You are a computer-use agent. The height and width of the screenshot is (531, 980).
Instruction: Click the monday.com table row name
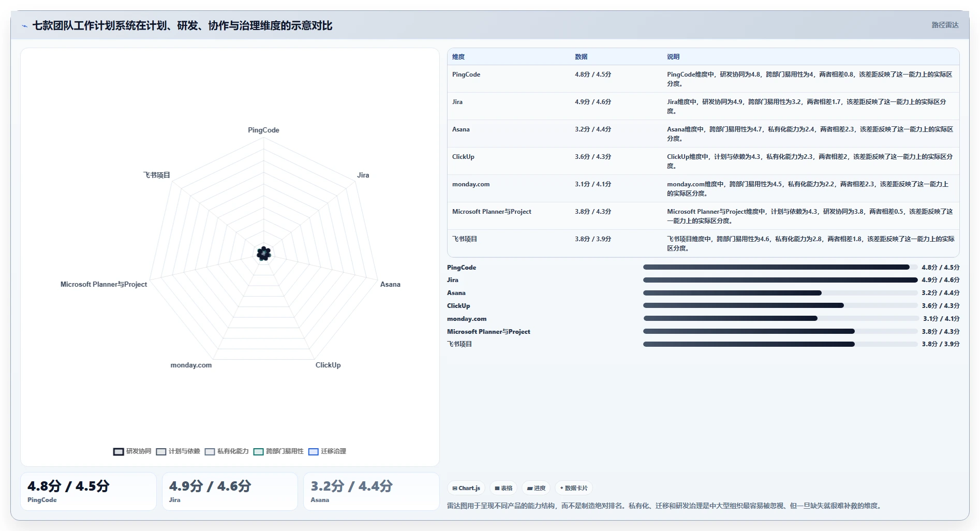tap(471, 184)
